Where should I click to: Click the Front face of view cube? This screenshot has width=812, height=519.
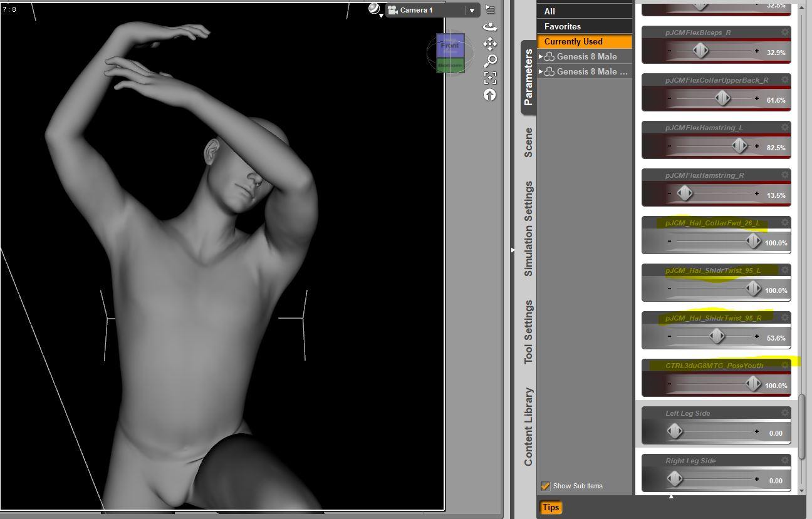pos(450,46)
